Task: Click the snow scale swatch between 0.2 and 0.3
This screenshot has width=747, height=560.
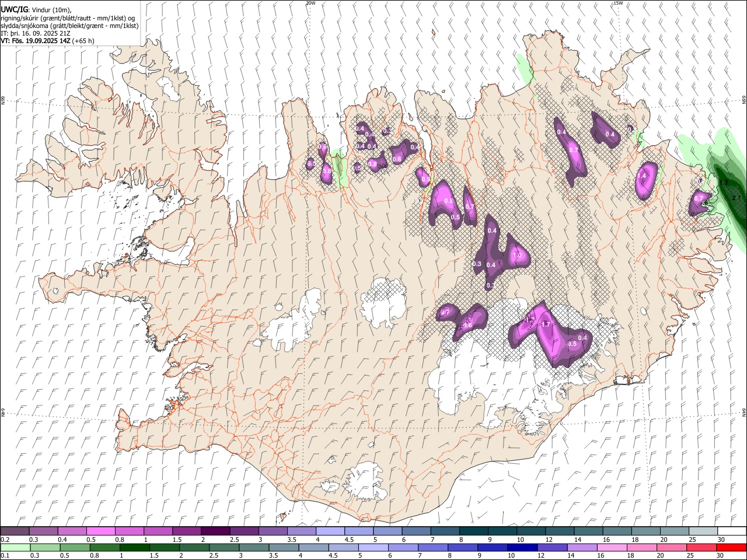Action: coord(15,531)
